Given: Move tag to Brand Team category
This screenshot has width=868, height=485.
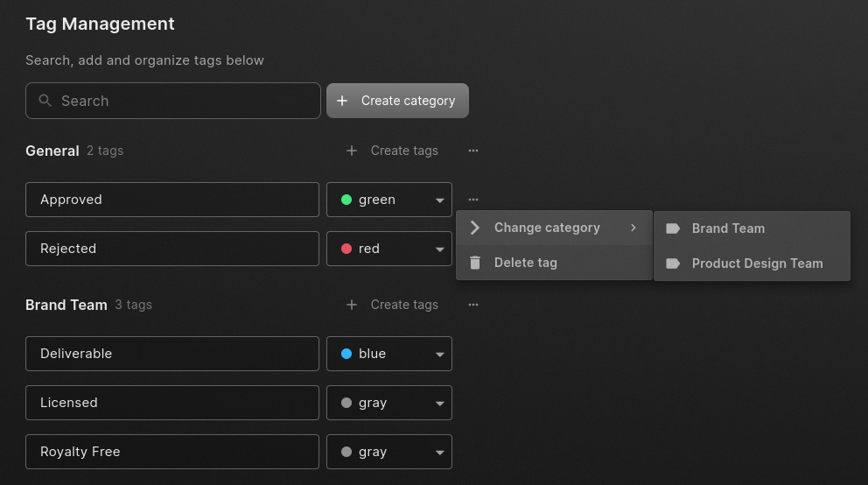Looking at the screenshot, I should (752, 228).
